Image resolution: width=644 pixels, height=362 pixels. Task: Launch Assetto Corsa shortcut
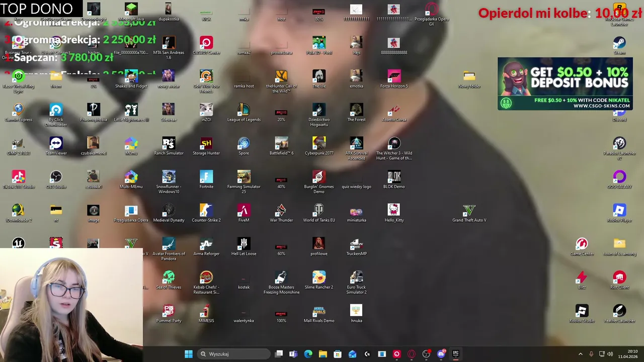[x=394, y=113]
